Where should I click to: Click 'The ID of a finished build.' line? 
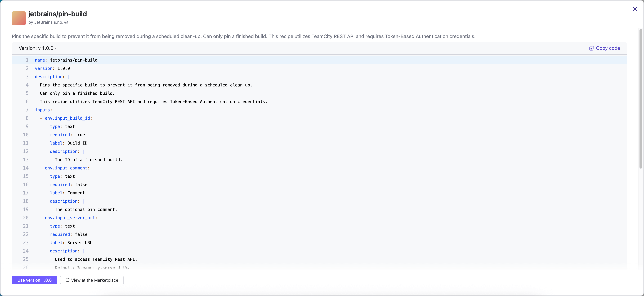tap(88, 160)
